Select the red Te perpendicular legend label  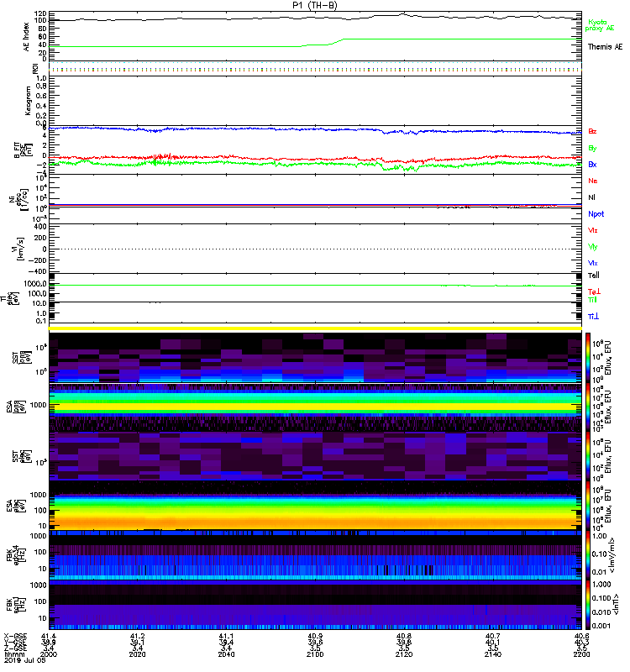click(594, 291)
